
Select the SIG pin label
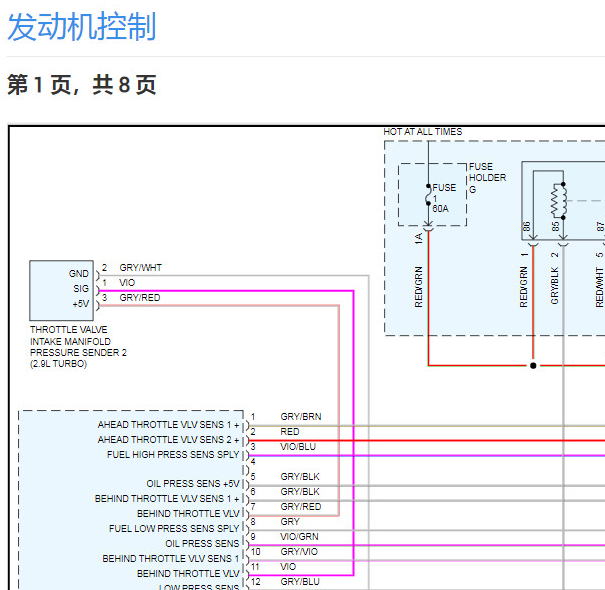point(81,289)
